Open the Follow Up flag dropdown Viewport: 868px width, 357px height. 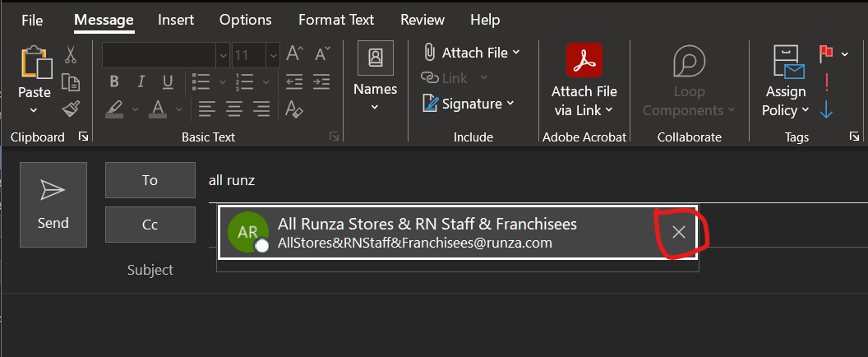pyautogui.click(x=845, y=53)
